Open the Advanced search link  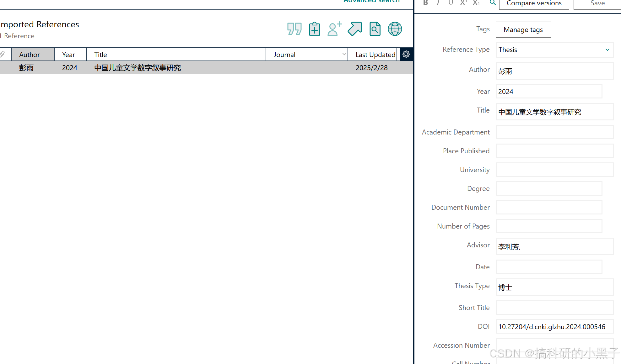pos(371,1)
